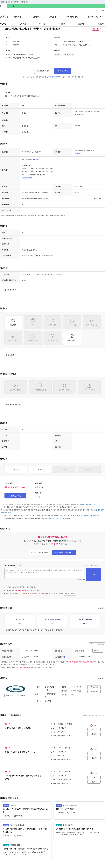Click 요약보기 for 25톤 집게/워킹 기사 posting
This screenshot has height=868, width=105.
click(94, 753)
